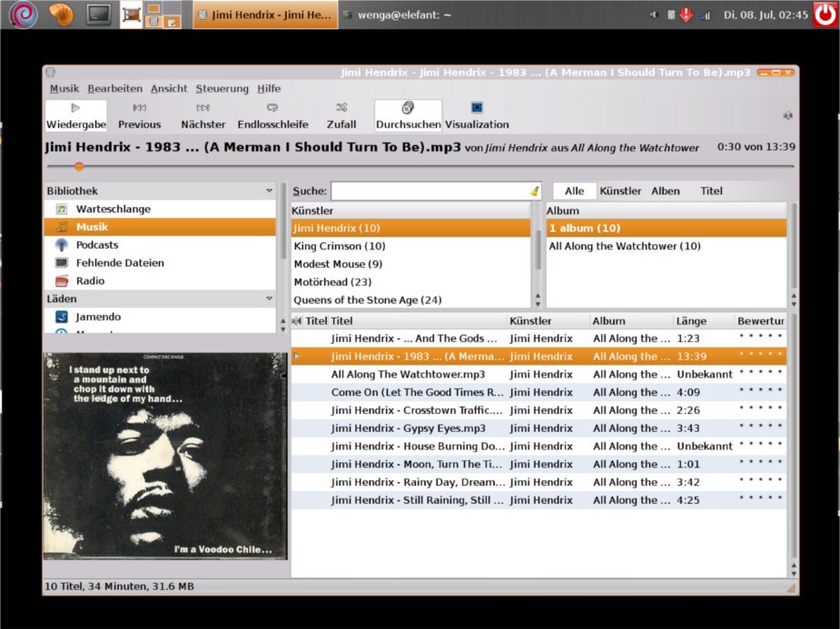Collapse the Läden section

269,299
